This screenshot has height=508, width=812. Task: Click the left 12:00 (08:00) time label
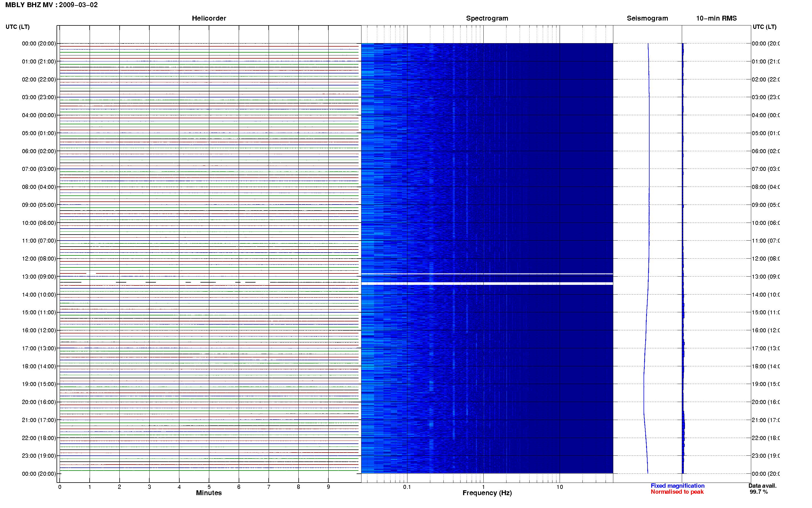pyautogui.click(x=39, y=259)
